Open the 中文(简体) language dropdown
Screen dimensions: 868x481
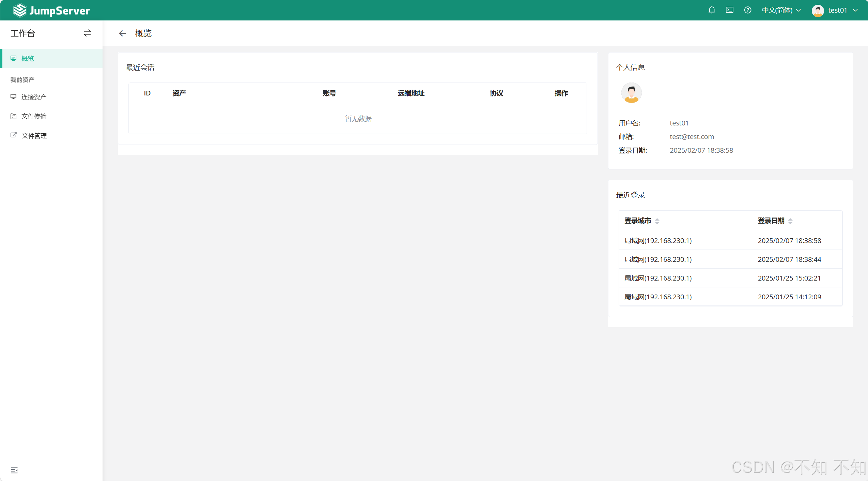point(781,10)
